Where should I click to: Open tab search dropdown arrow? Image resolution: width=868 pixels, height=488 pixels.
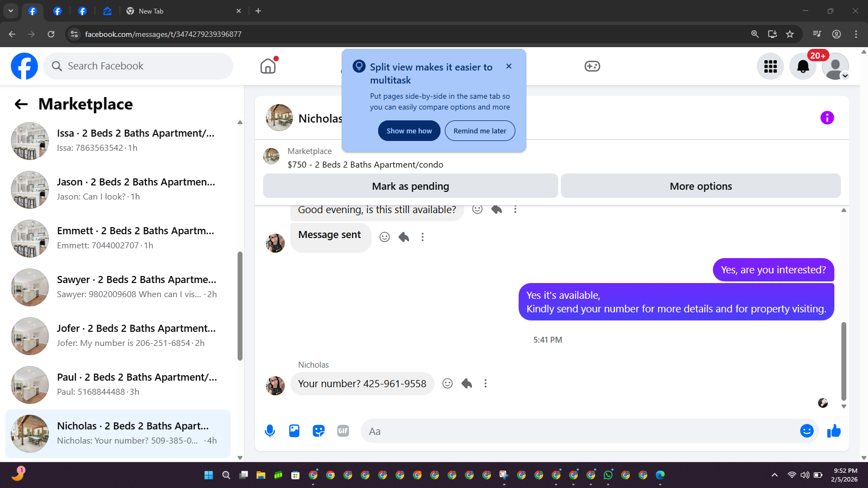(x=10, y=11)
